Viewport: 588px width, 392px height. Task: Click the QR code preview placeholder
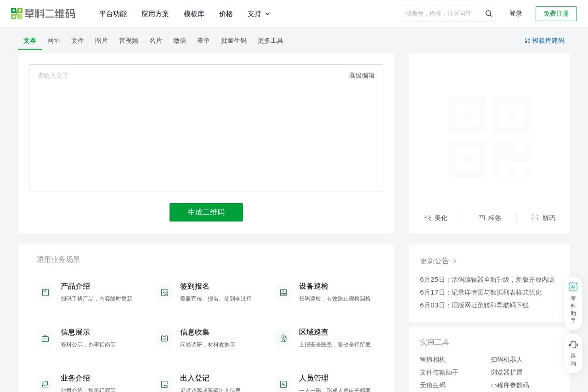click(489, 136)
